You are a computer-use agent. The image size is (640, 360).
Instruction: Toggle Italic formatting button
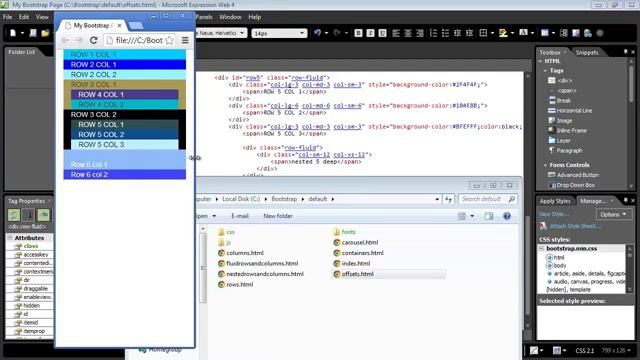(370, 33)
